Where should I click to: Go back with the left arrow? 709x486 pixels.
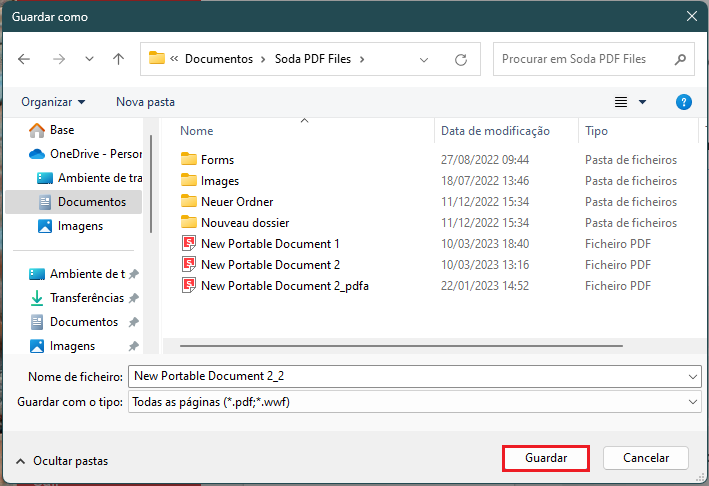(24, 59)
